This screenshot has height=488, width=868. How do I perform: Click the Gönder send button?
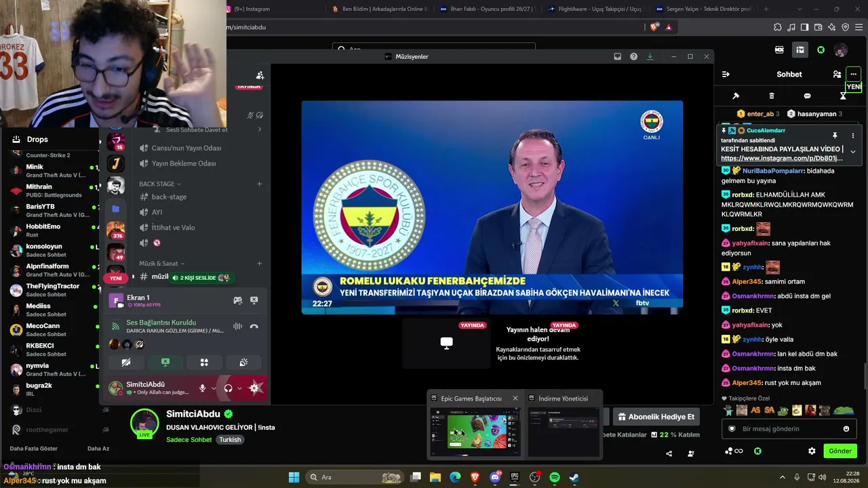[840, 451]
